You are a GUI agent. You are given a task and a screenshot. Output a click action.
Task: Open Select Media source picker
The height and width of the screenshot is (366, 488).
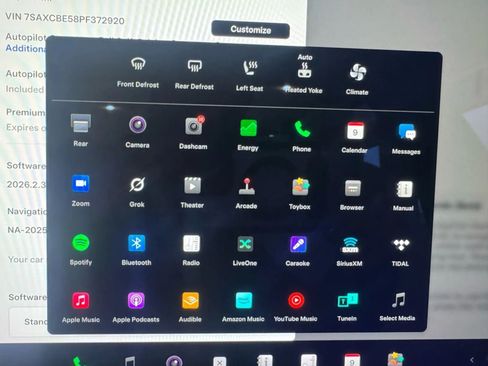[x=397, y=306]
